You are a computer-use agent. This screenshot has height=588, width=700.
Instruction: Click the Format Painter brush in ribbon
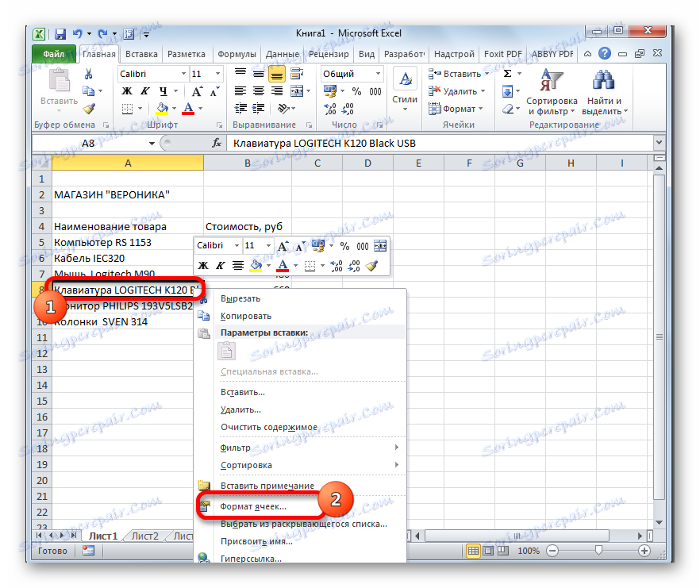coord(88,109)
